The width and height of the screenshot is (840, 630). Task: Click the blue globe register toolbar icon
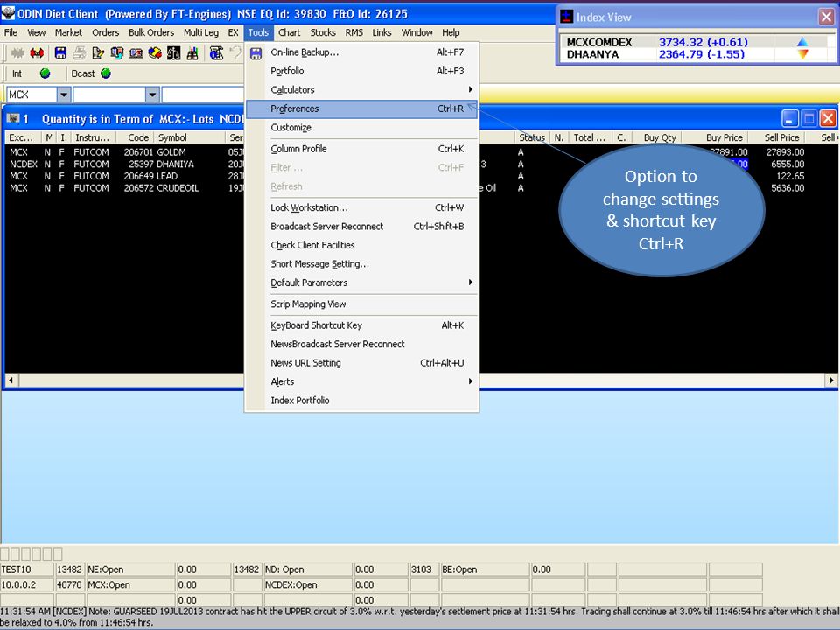click(216, 53)
